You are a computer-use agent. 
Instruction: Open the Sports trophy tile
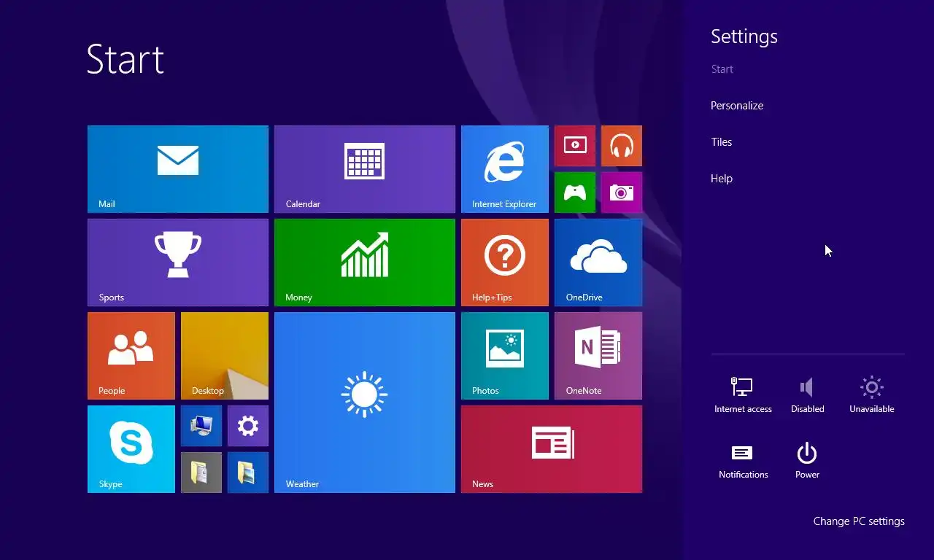[178, 262]
